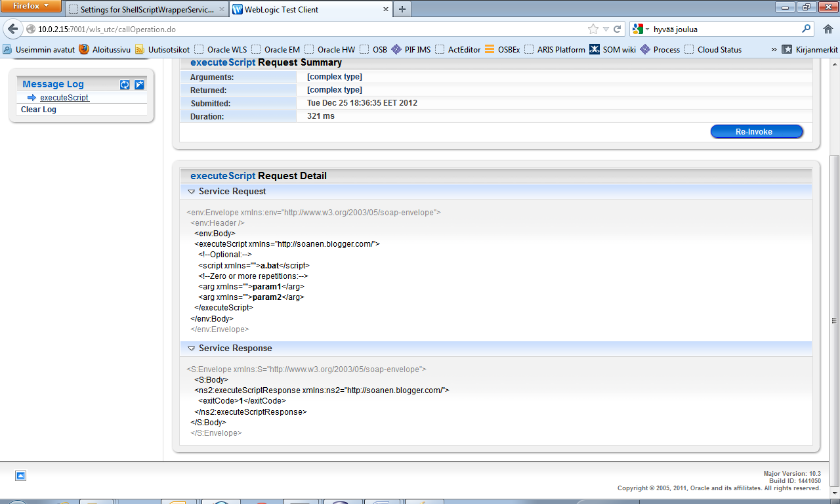Open the Firefox application menu
This screenshot has width=840, height=504.
(x=31, y=7)
